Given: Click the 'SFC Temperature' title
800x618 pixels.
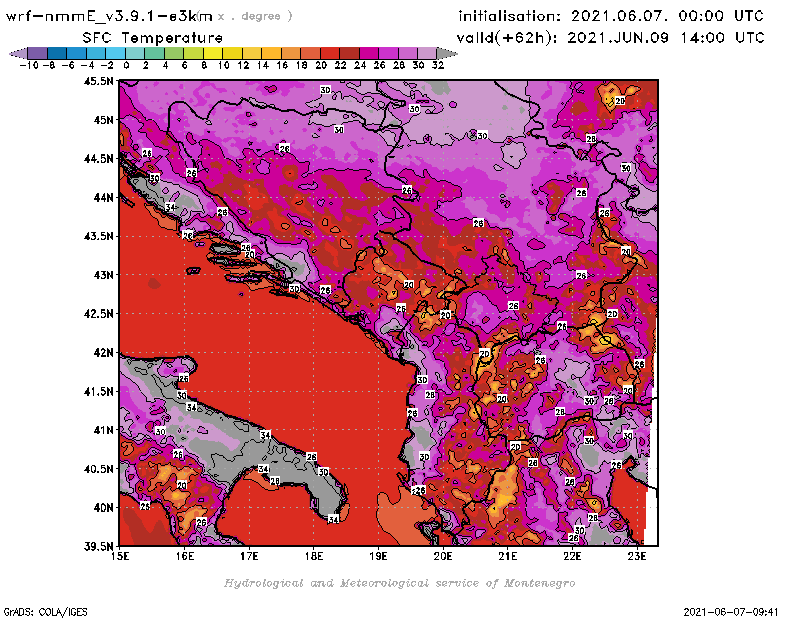Looking at the screenshot, I should [x=153, y=38].
